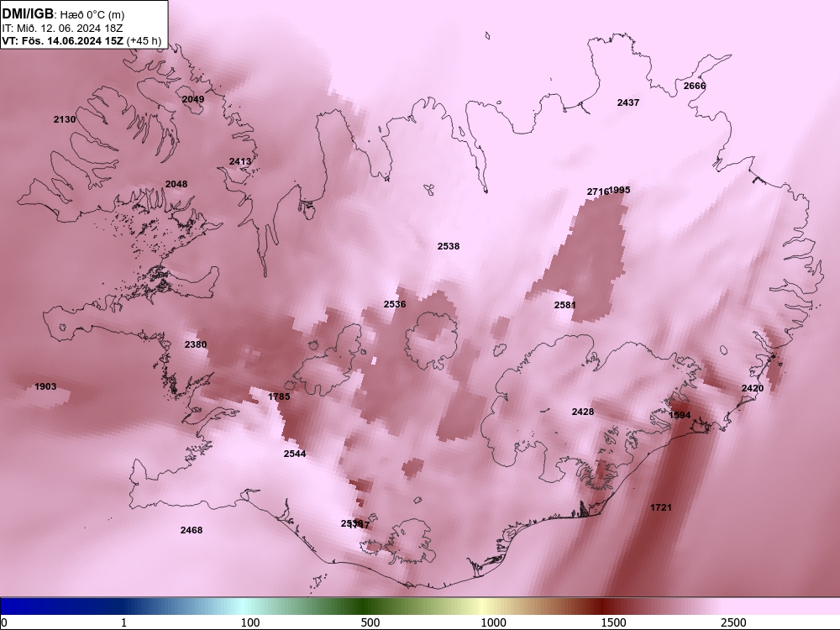This screenshot has width=840, height=630.
Task: Click the 1594 height value
Action: 680,415
